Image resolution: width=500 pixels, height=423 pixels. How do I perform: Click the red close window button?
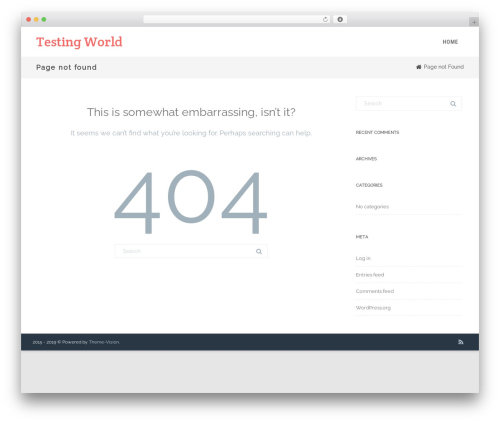pyautogui.click(x=29, y=19)
